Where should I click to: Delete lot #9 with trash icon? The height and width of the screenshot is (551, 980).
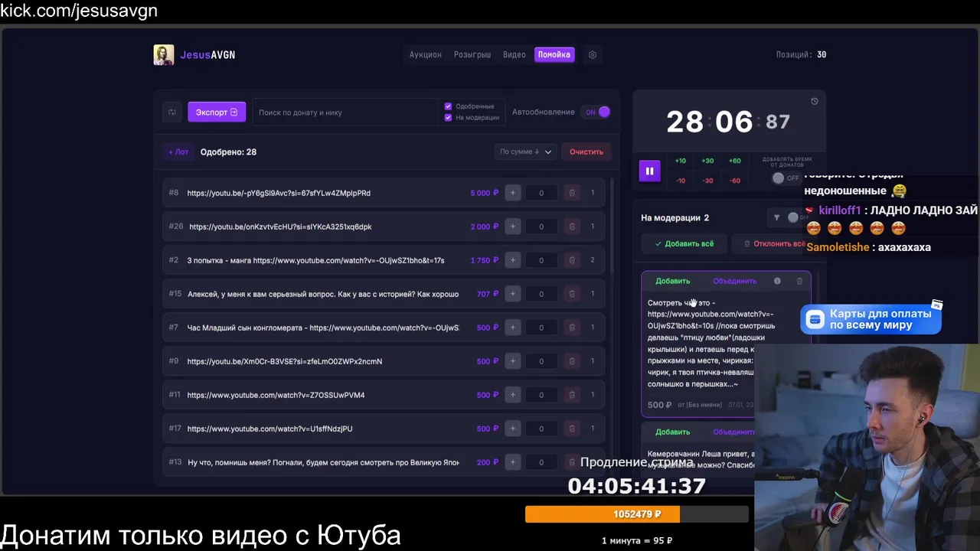pyautogui.click(x=571, y=361)
